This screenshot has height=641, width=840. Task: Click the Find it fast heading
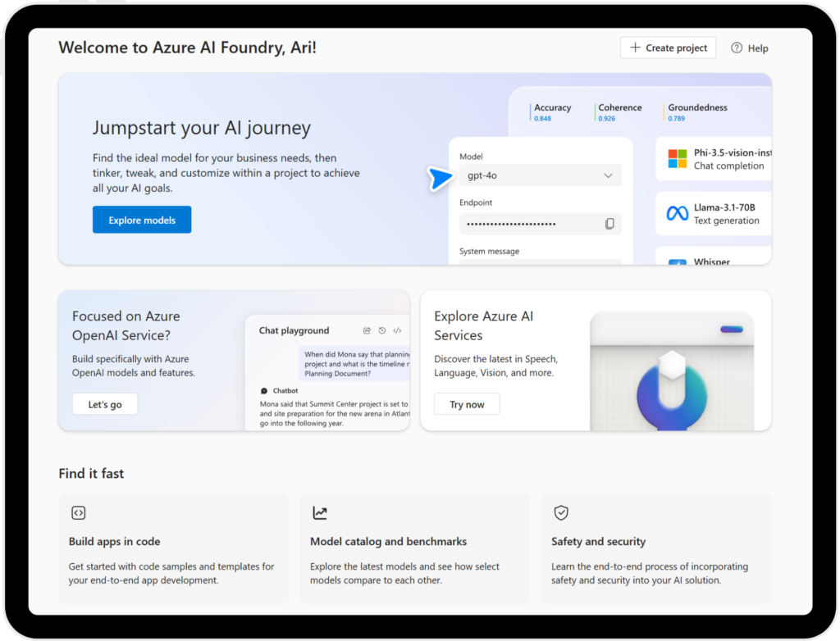[91, 474]
